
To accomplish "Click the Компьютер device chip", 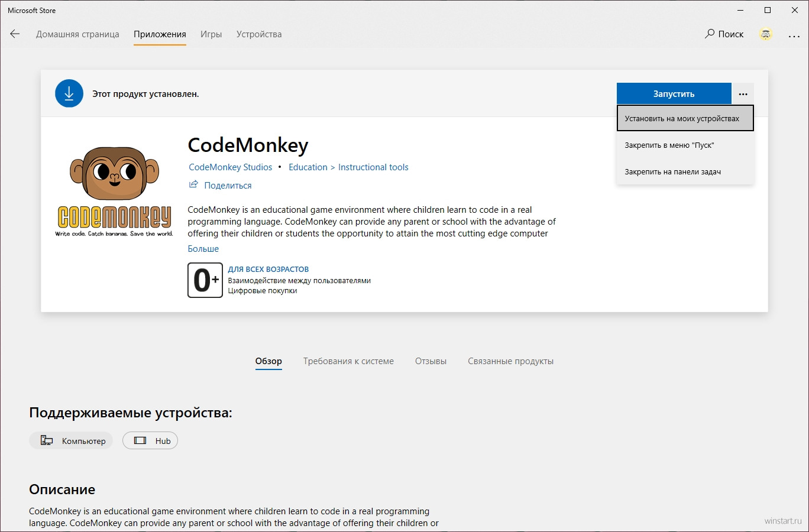I will pyautogui.click(x=71, y=440).
